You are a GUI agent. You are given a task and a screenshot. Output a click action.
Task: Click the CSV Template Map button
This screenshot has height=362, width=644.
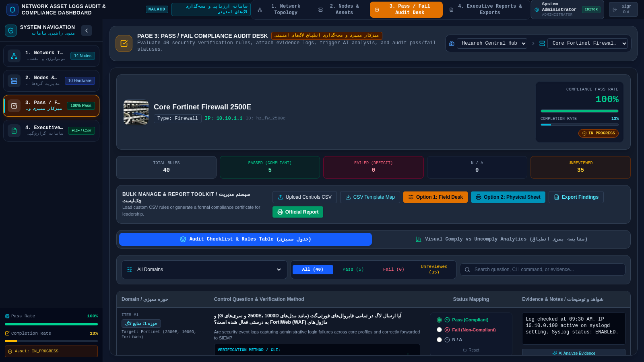(x=370, y=197)
